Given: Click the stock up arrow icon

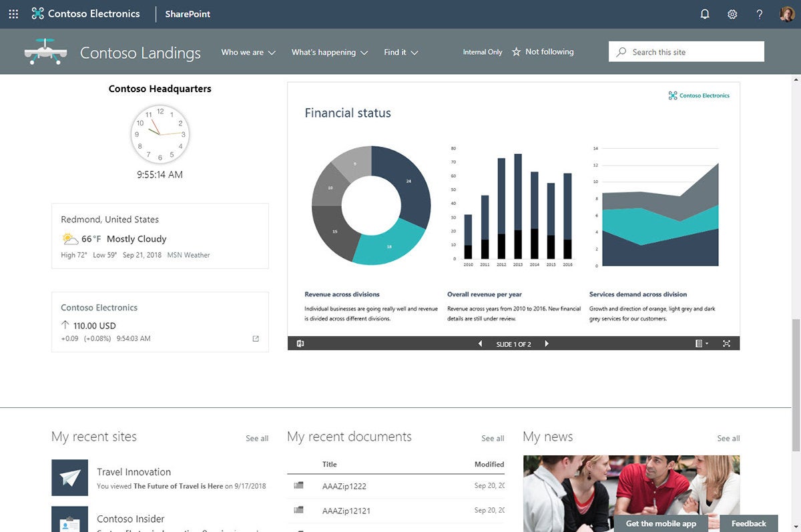Looking at the screenshot, I should (x=65, y=325).
